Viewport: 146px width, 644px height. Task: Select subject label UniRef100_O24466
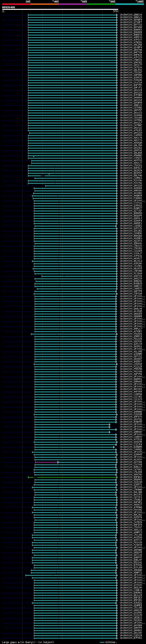131,115
